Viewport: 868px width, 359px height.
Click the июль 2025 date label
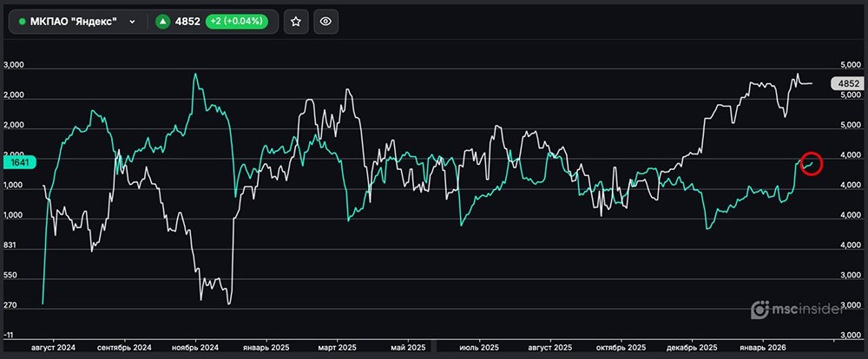(479, 348)
